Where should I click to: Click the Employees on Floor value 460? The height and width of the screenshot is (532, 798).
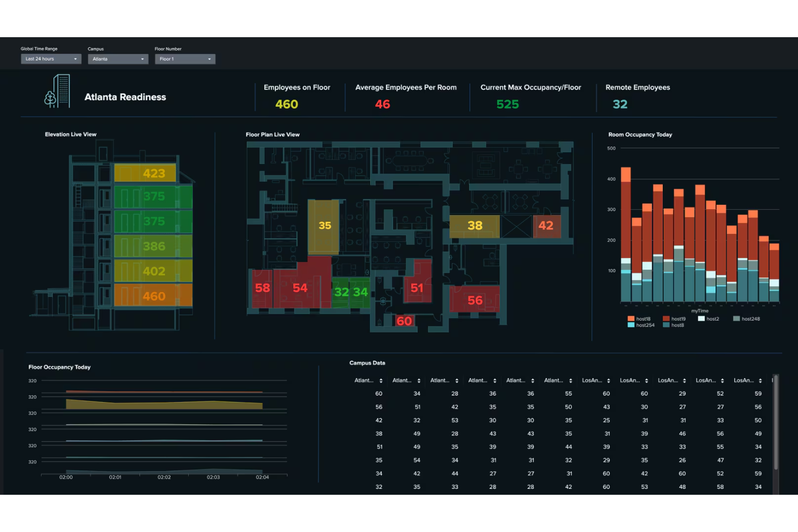click(287, 104)
